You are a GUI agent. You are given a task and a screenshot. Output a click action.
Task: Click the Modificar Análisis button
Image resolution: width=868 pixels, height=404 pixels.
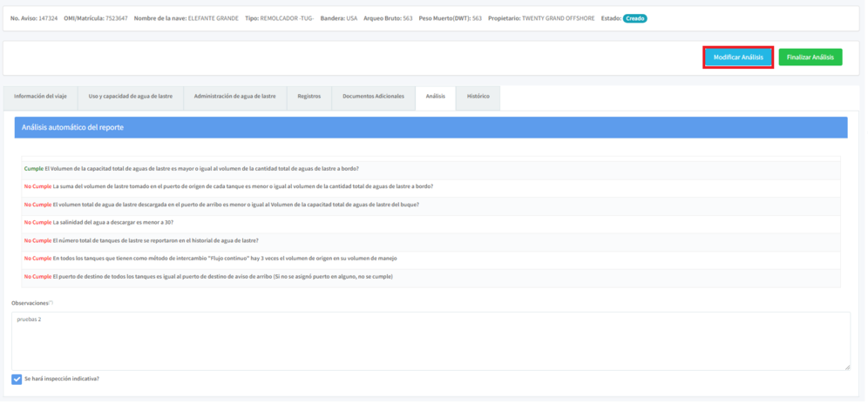(737, 57)
